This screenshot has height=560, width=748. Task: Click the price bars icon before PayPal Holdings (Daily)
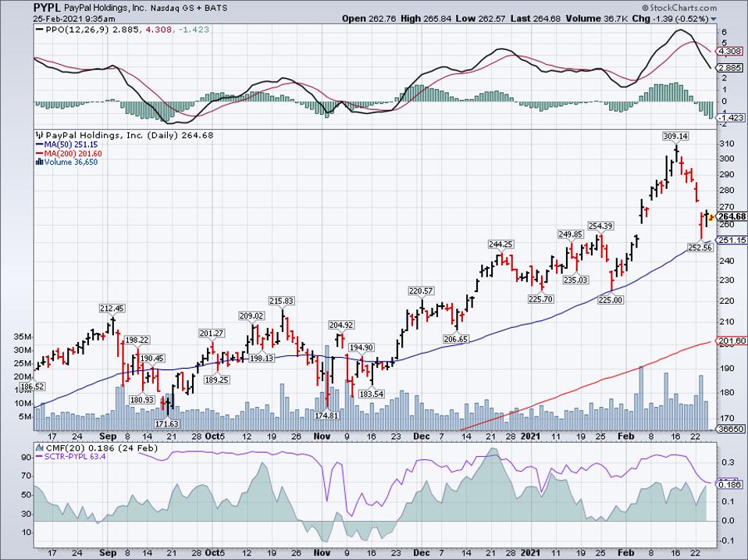(40, 135)
